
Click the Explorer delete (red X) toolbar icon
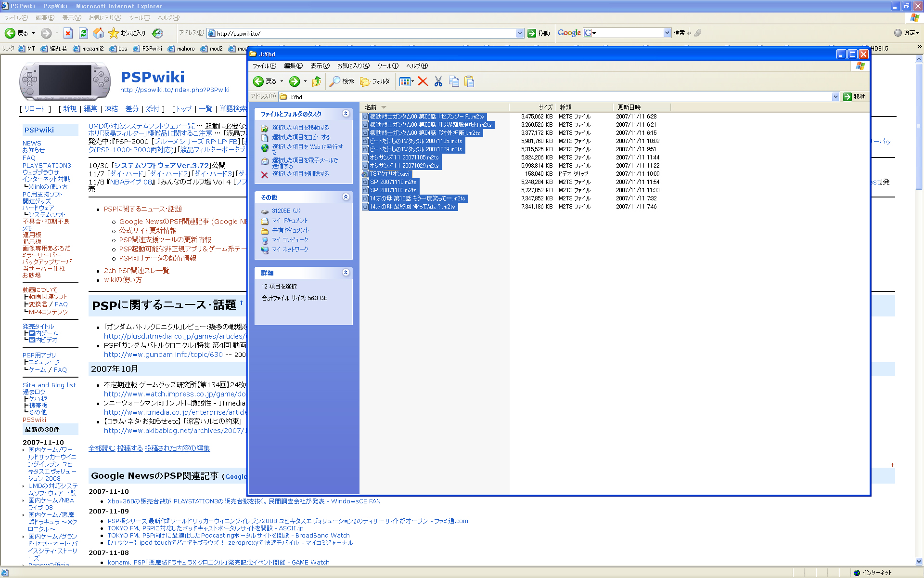click(423, 81)
